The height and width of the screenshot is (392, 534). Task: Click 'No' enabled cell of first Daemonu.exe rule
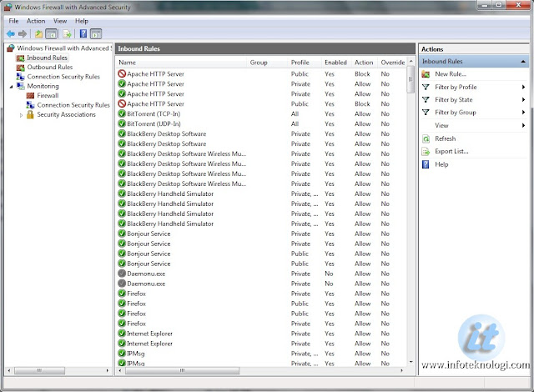pyautogui.click(x=329, y=274)
